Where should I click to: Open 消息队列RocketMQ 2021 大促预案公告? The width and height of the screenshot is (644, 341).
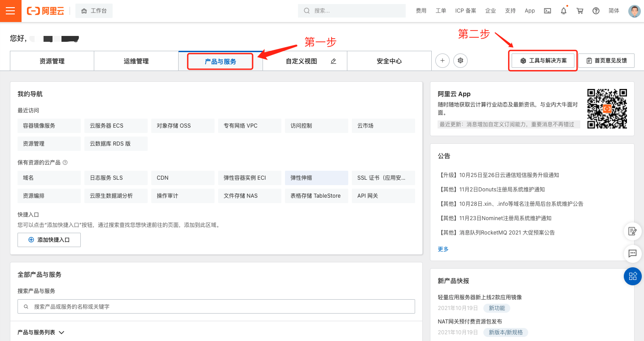(496, 233)
